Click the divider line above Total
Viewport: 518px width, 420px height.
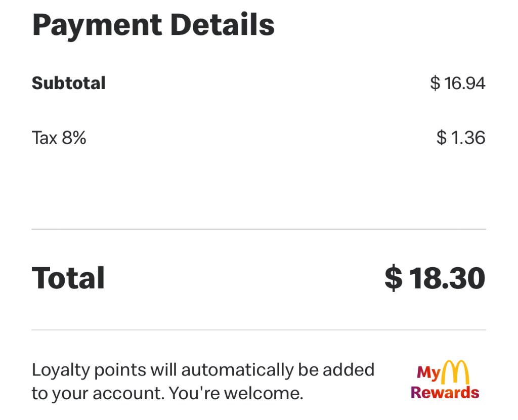pos(258,229)
